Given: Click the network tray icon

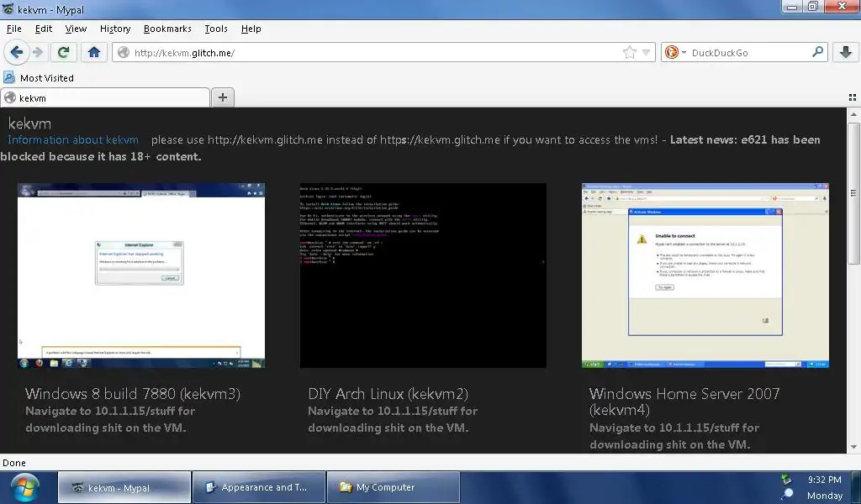Looking at the screenshot, I should (x=787, y=480).
